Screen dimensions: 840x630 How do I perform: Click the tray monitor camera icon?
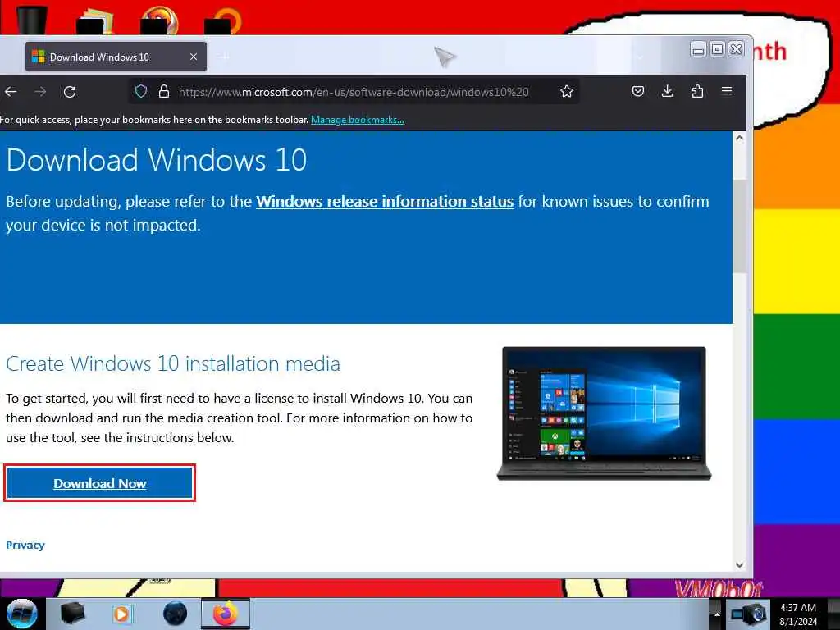[x=748, y=614]
